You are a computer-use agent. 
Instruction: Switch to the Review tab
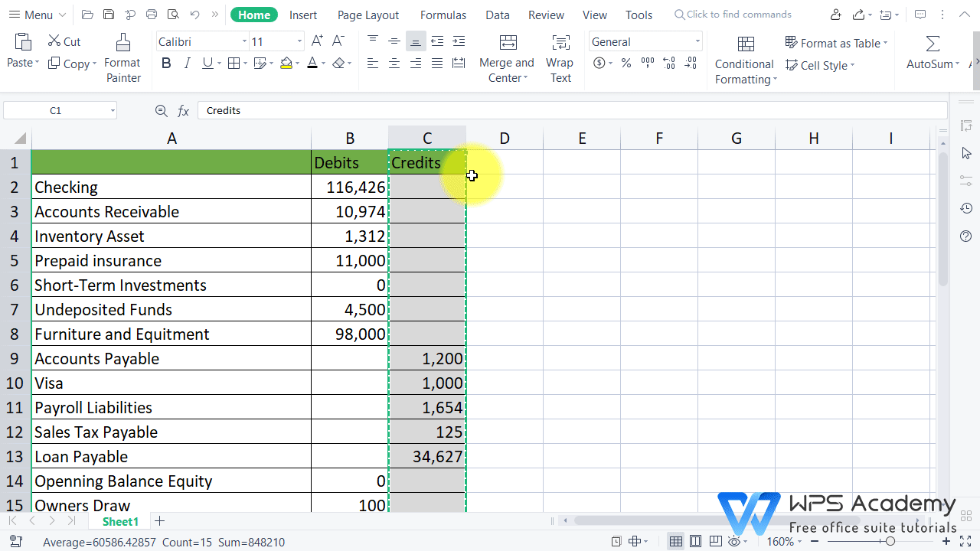[547, 15]
